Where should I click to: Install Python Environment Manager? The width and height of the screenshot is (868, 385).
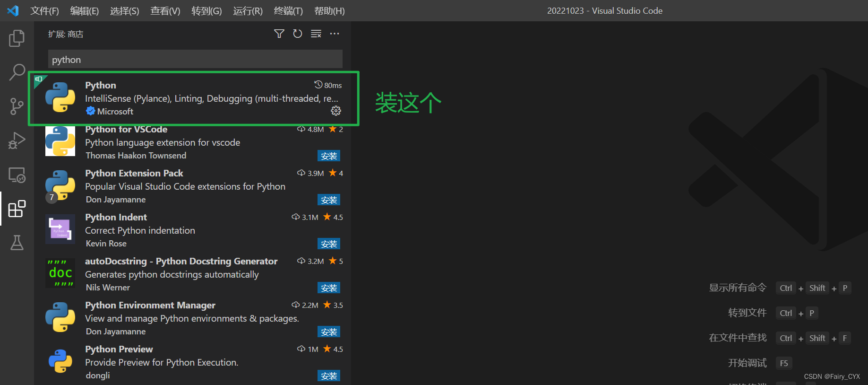(x=329, y=332)
